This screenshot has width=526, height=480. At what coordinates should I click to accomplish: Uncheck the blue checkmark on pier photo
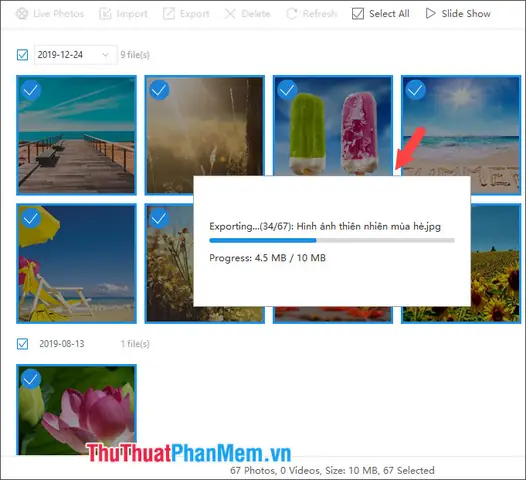[31, 90]
